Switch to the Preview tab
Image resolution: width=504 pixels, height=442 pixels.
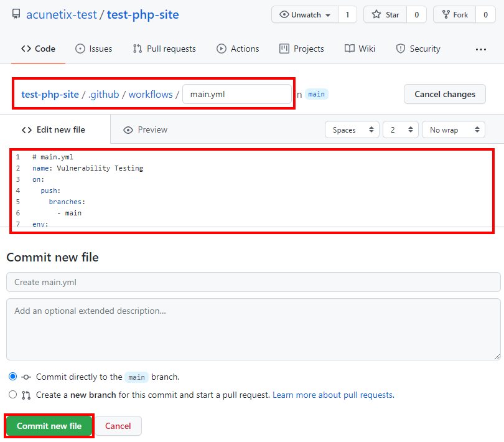click(145, 130)
